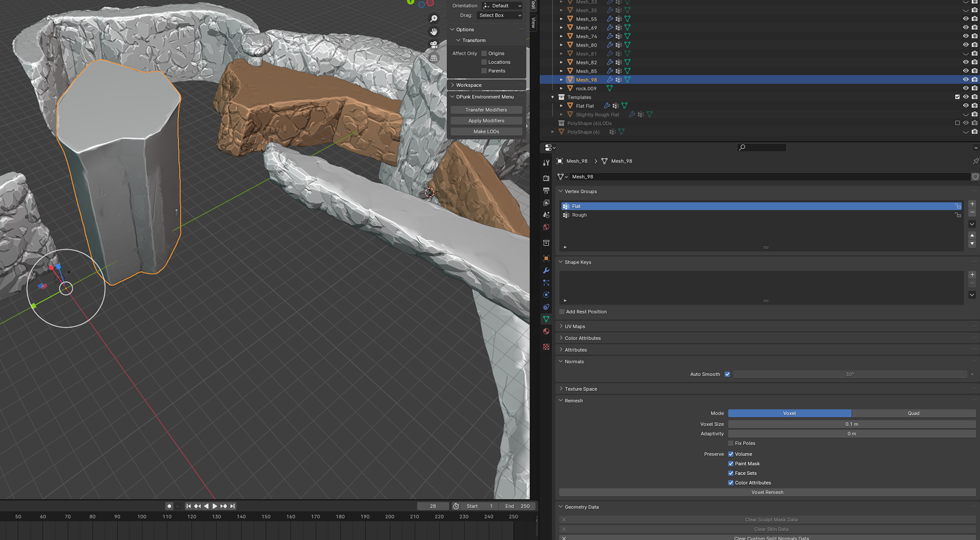Image resolution: width=980 pixels, height=540 pixels.
Task: Show Mesh_81 in the viewport
Action: [966, 54]
